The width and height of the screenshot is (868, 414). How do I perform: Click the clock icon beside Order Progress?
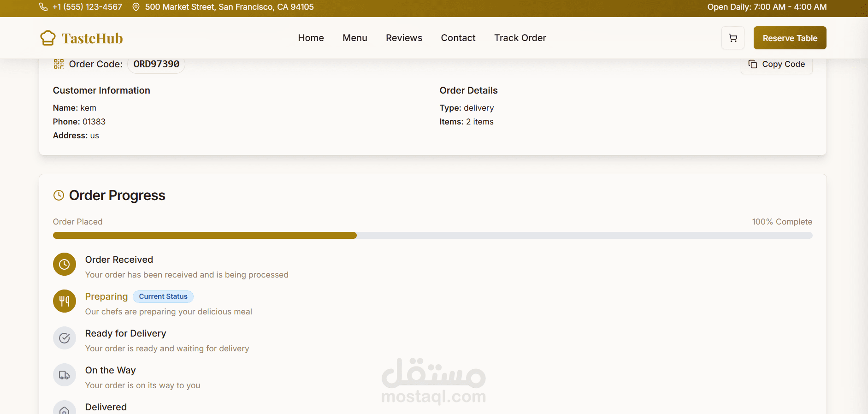(59, 195)
